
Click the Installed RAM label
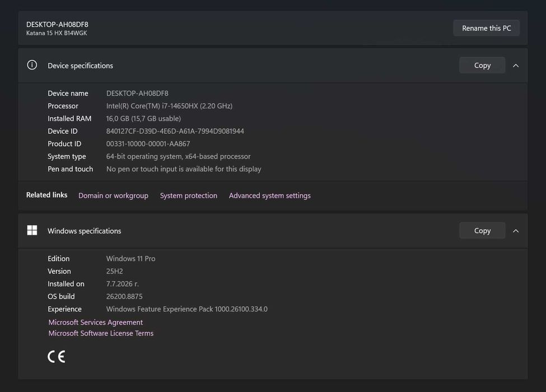click(69, 119)
